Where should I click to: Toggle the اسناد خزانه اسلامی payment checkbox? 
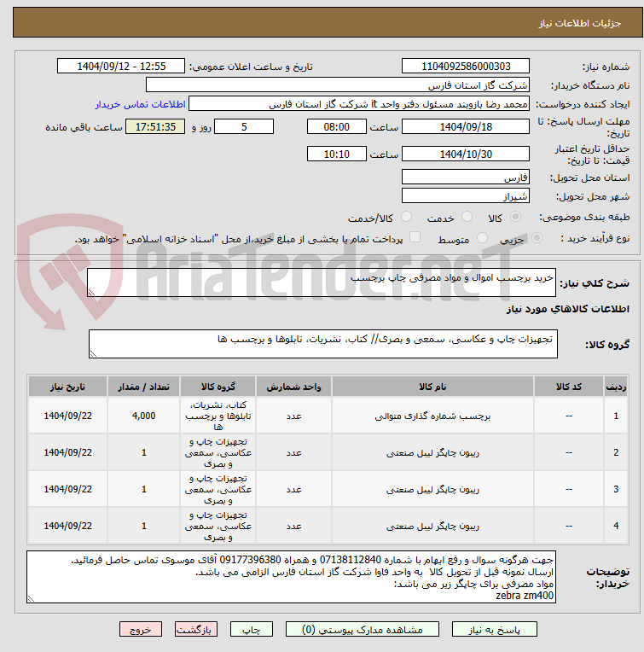coord(415,237)
